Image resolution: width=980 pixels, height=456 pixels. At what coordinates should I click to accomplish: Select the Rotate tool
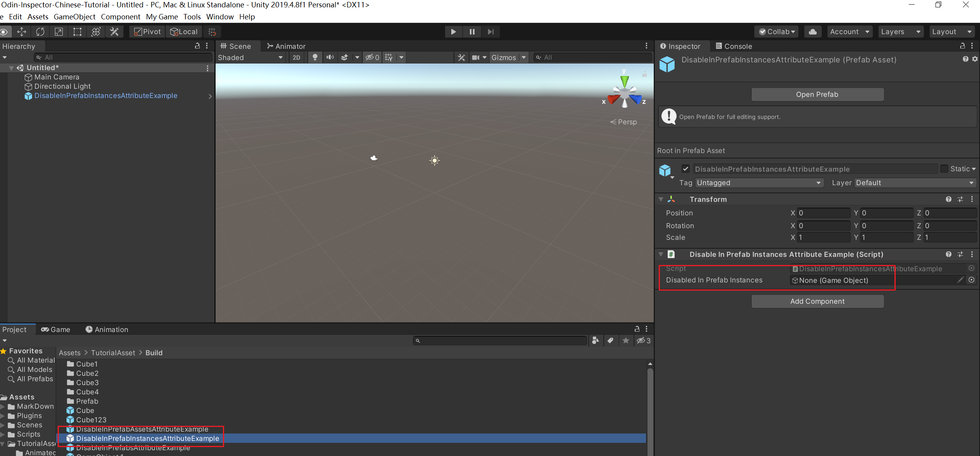tap(40, 32)
